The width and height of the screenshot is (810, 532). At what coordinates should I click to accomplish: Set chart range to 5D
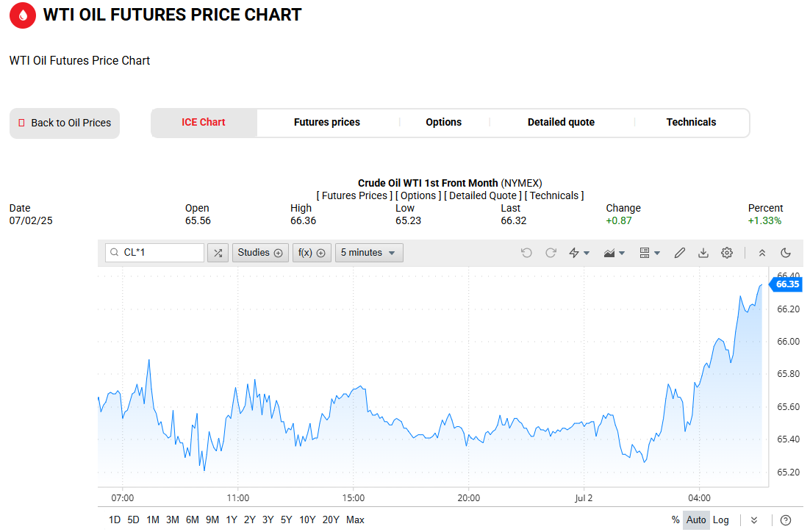(133, 520)
